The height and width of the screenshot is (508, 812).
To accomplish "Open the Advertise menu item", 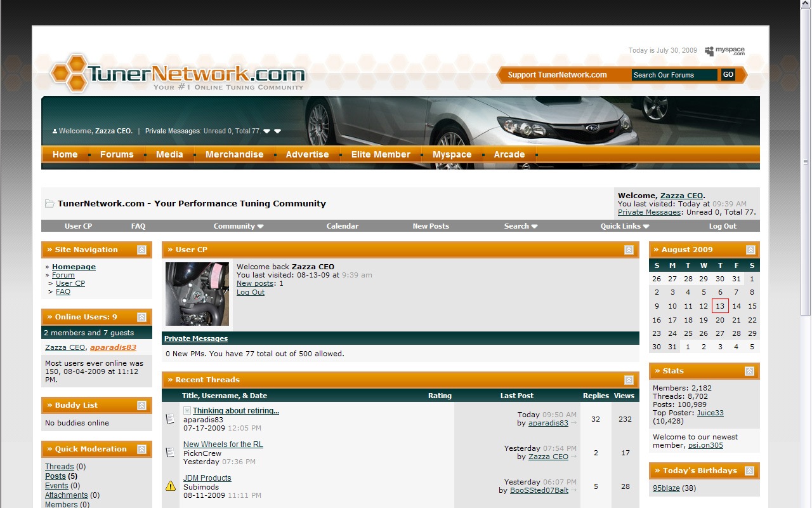I will pyautogui.click(x=308, y=154).
